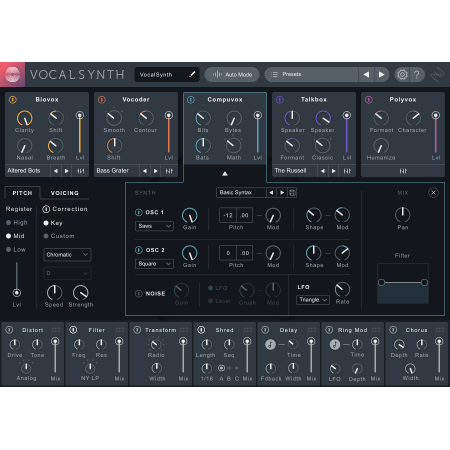The image size is (450, 450).
Task: Select the Mid register option
Action: [x=15, y=236]
